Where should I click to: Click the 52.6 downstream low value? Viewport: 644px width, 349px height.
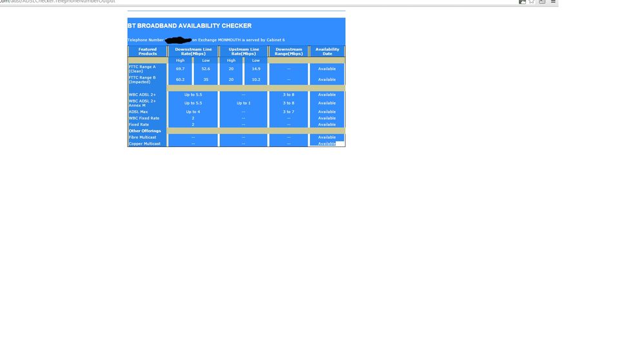[206, 68]
